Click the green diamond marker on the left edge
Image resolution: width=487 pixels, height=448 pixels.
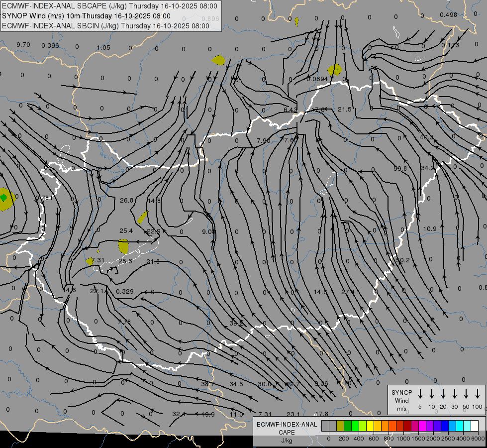(4, 198)
